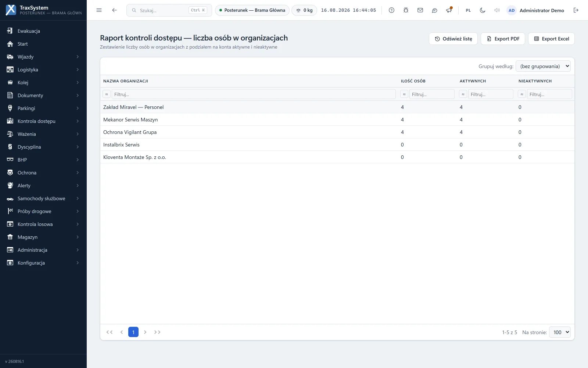Open the Parkingi sidebar item
The image size is (588, 368).
pos(43,108)
